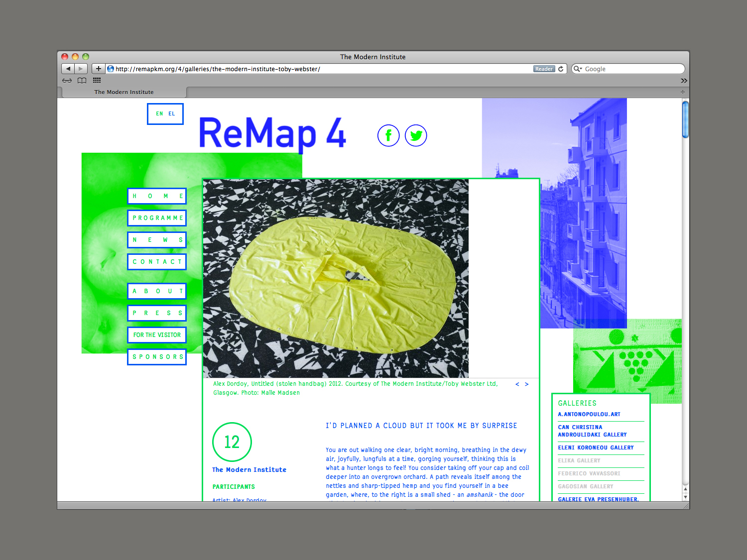The image size is (747, 560).
Task: Open Gagosian Gallery link
Action: click(586, 486)
